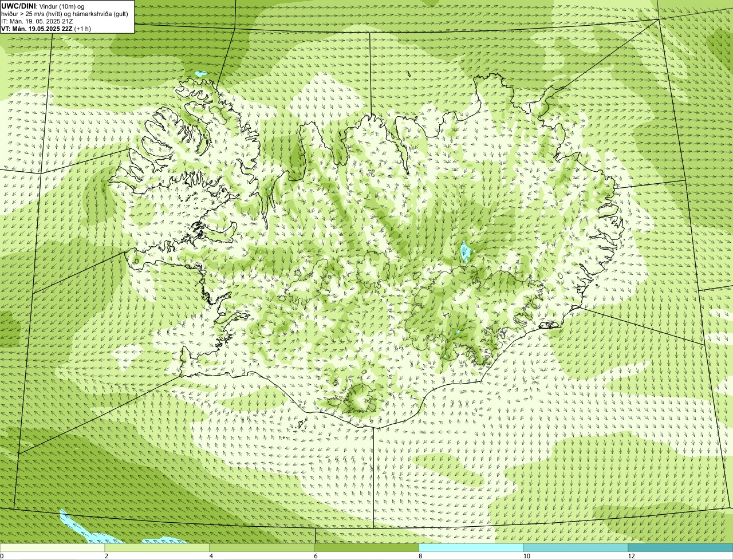The image size is (733, 560).
Task: Select the color bar segment between 6 and 8
Action: point(367,547)
